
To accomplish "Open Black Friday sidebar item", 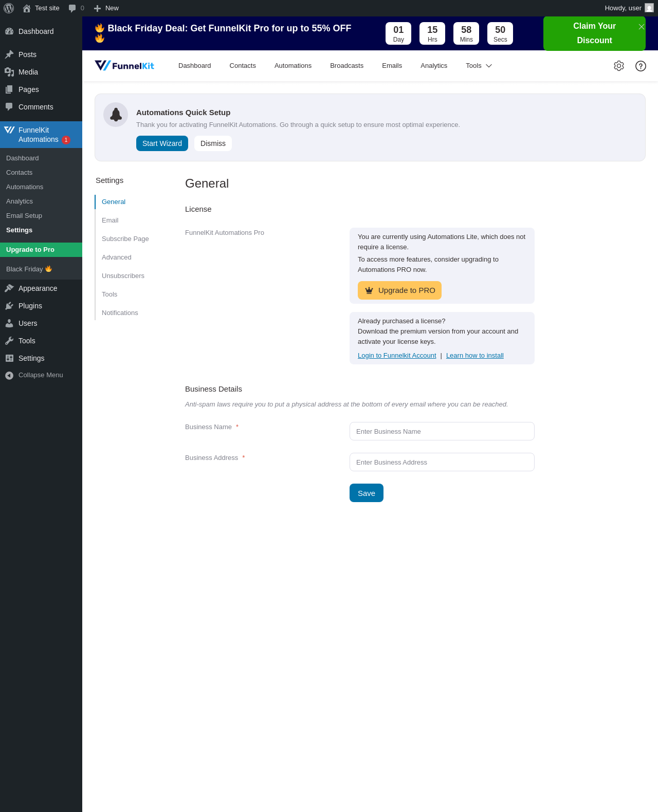I will 41,269.
